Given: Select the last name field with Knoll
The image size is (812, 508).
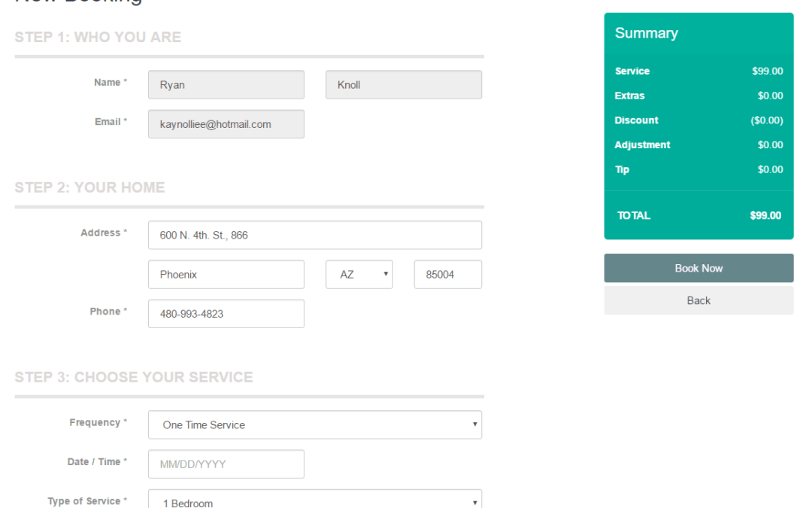Looking at the screenshot, I should (404, 84).
